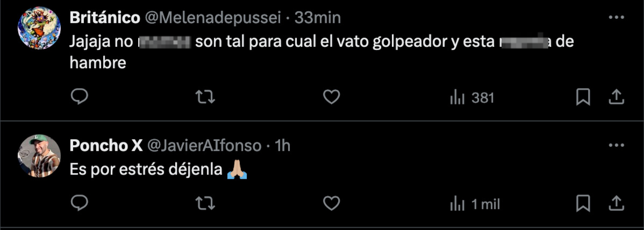Open more options for Británico's tweet
The width and height of the screenshot is (644, 230).
pyautogui.click(x=616, y=18)
